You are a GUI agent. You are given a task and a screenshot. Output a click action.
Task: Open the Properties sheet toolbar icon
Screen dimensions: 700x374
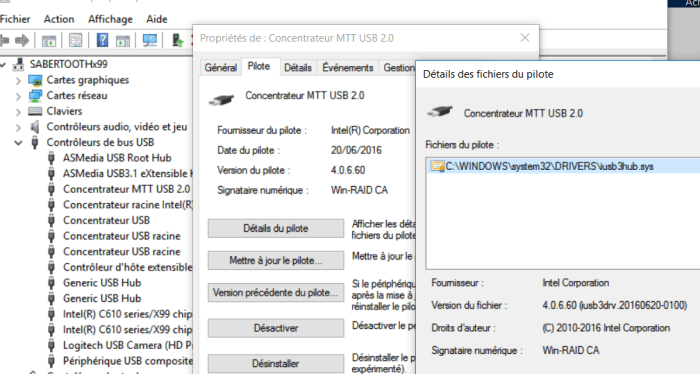[75, 41]
